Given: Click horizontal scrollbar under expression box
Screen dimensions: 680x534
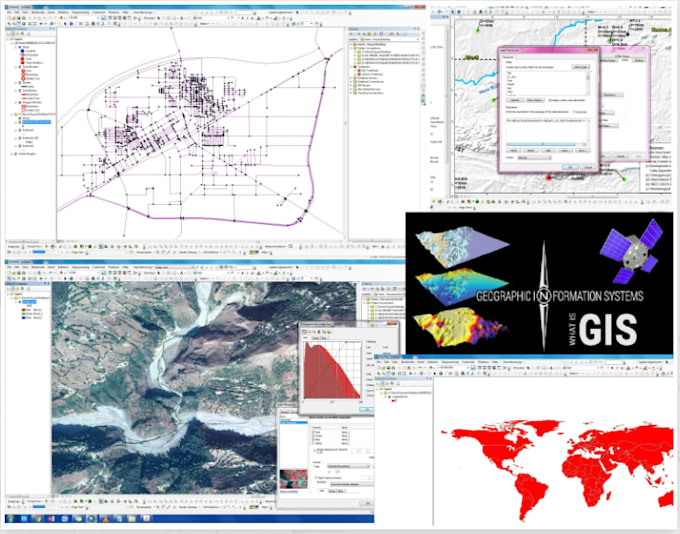Looking at the screenshot, I should pos(546,144).
